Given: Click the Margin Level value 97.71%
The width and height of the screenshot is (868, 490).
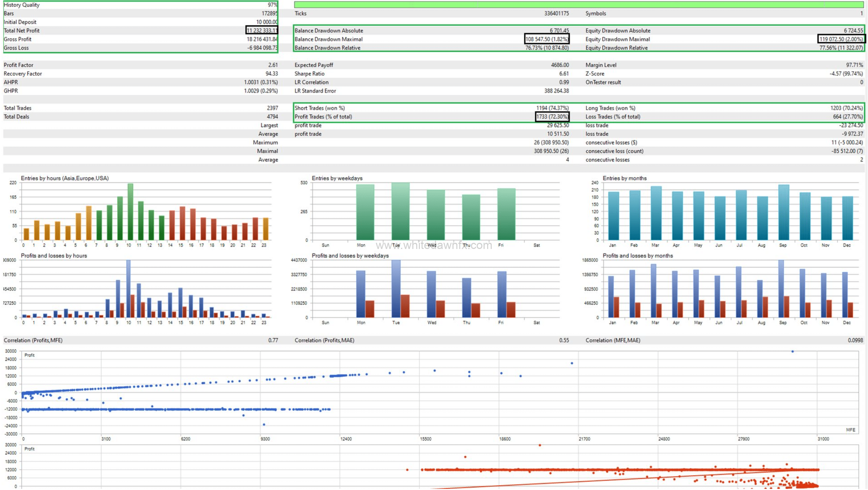Looking at the screenshot, I should click(x=854, y=65).
